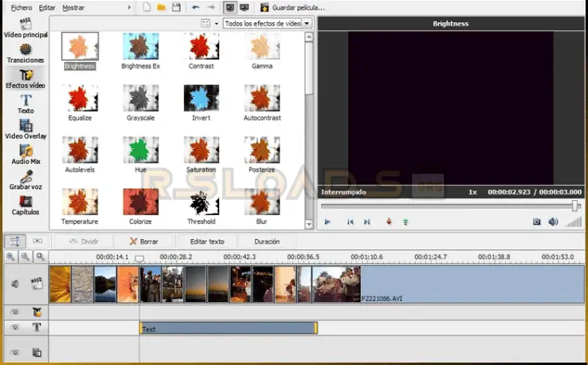This screenshot has height=365, width=588.
Task: Click the preview playback seek slider
Action: point(448,206)
